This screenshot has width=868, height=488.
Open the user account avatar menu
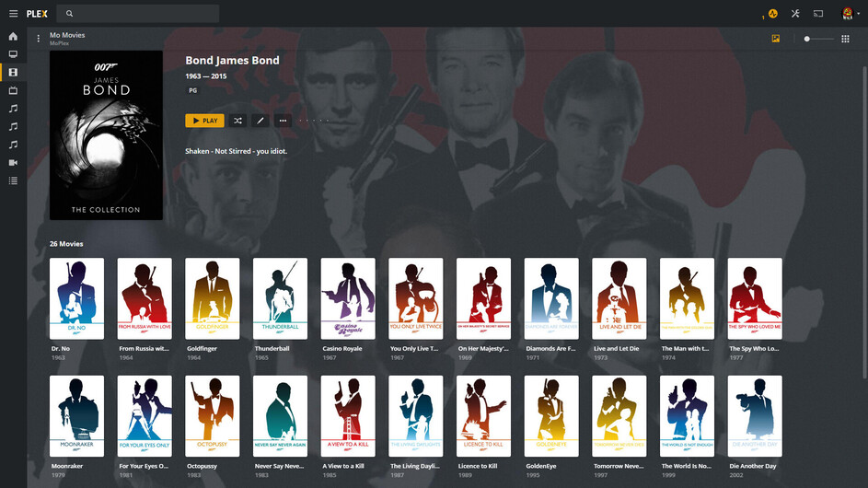coord(848,13)
